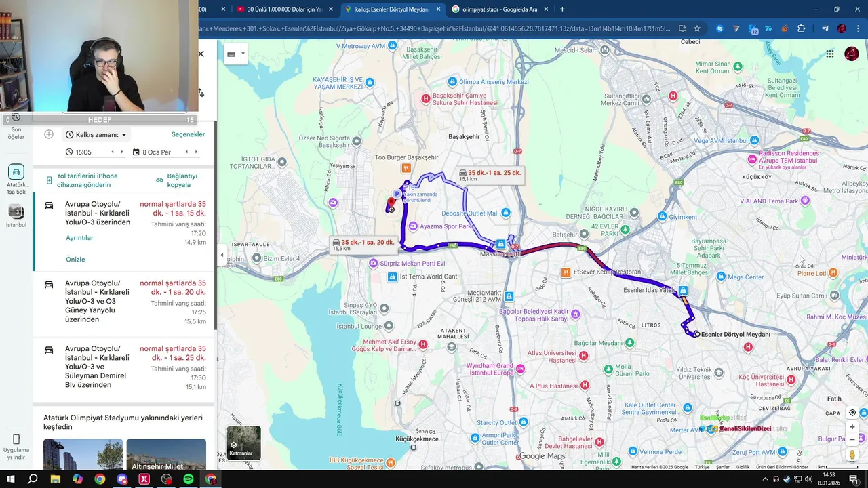Open the Google account avatar on Maps

pyautogui.click(x=852, y=54)
